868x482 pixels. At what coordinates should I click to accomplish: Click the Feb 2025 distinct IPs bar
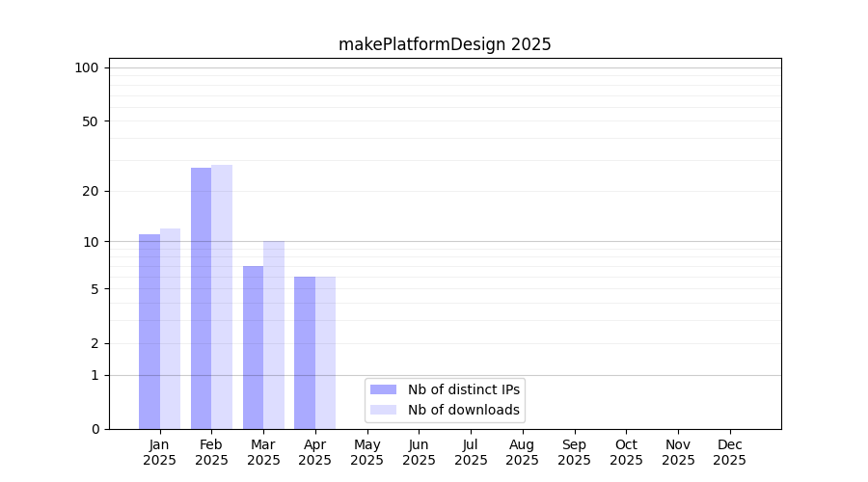coord(201,298)
